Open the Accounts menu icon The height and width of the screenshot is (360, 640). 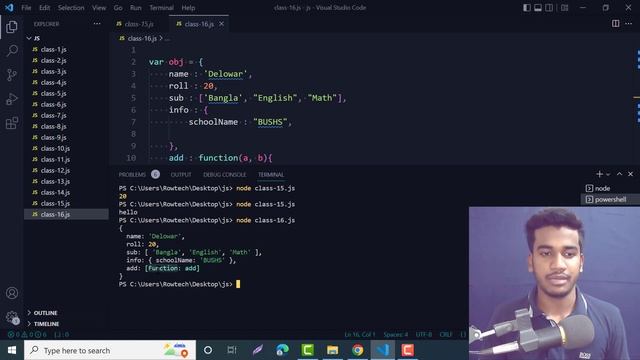(12, 293)
